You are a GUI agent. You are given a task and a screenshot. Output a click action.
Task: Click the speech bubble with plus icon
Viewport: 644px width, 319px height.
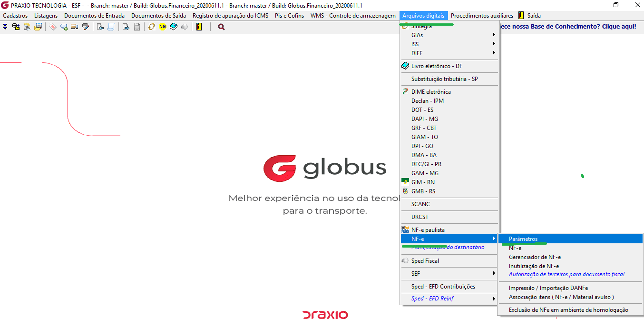(64, 27)
